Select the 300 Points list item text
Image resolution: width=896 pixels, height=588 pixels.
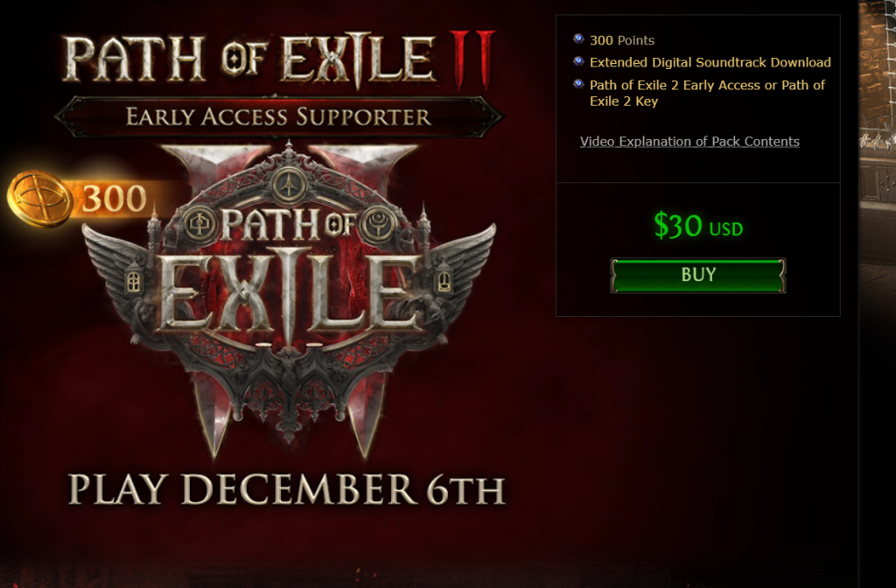(622, 40)
